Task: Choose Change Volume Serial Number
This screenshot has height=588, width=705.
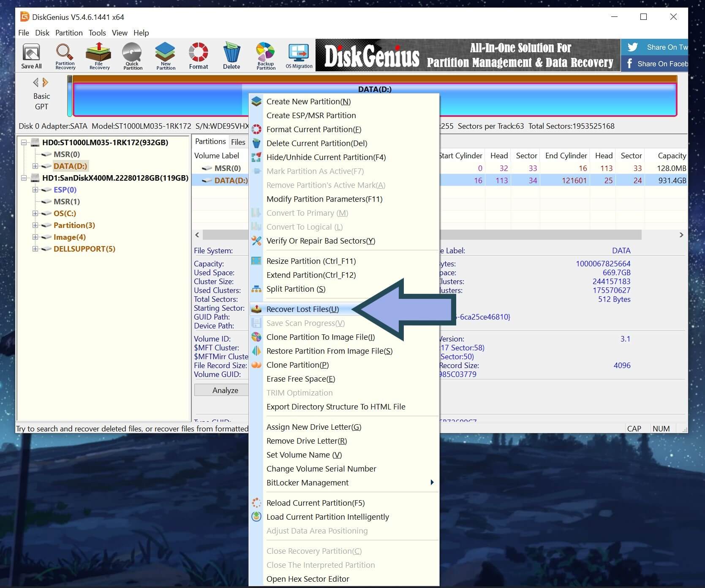Action: (321, 469)
